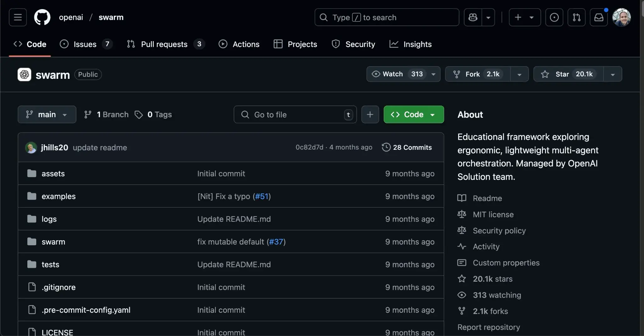
Task: Fork the swarm repository
Action: [478, 74]
